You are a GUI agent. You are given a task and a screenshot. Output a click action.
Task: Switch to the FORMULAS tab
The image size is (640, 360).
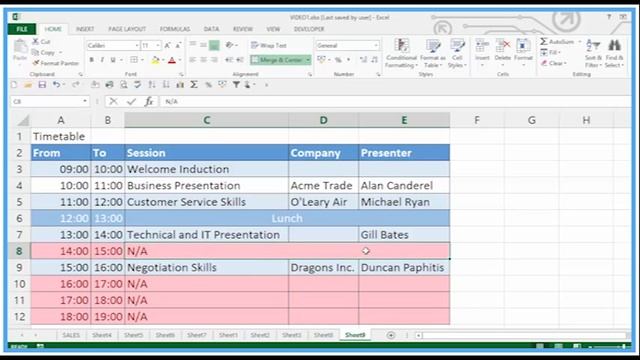click(175, 29)
